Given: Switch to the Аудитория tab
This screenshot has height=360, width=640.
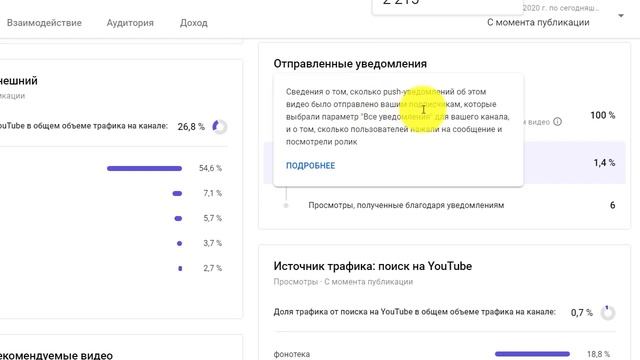Looking at the screenshot, I should click(130, 23).
